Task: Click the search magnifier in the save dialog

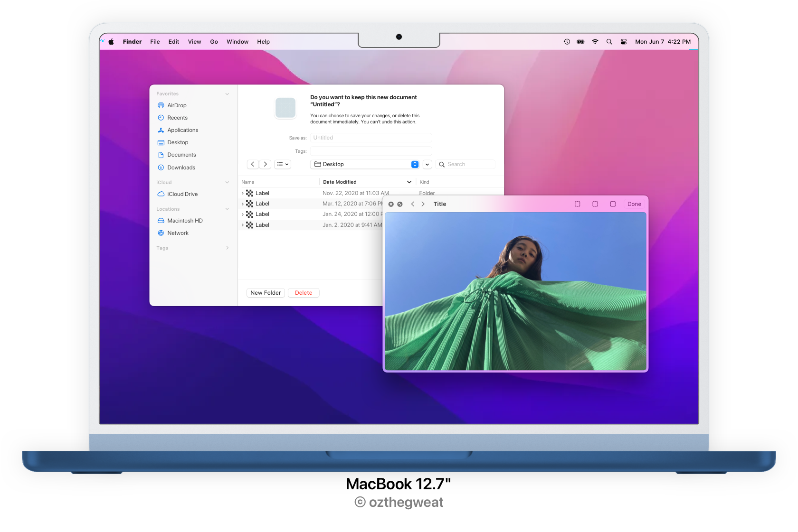Action: point(441,164)
